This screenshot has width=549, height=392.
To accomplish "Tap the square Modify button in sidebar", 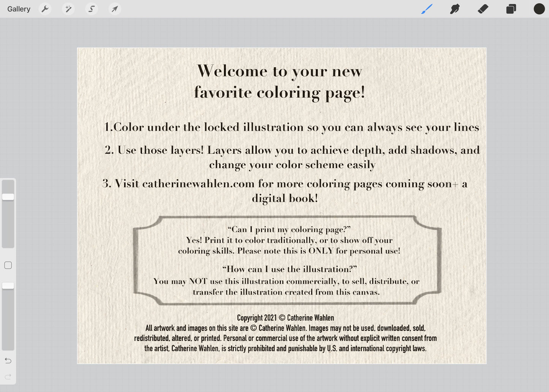I will click(8, 265).
